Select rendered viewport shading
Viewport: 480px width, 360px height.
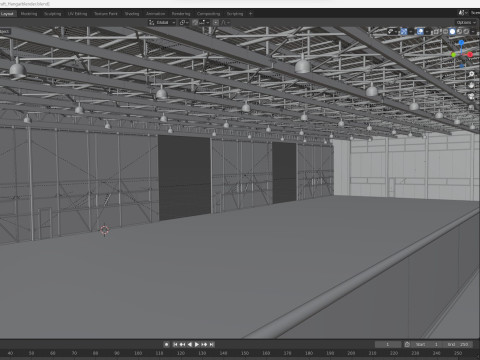point(466,32)
